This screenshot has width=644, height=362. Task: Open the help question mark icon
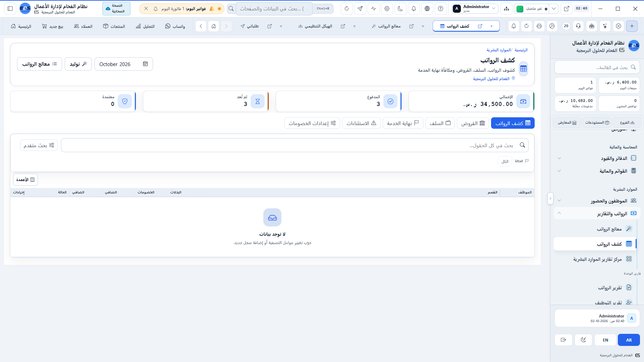pyautogui.click(x=440, y=9)
